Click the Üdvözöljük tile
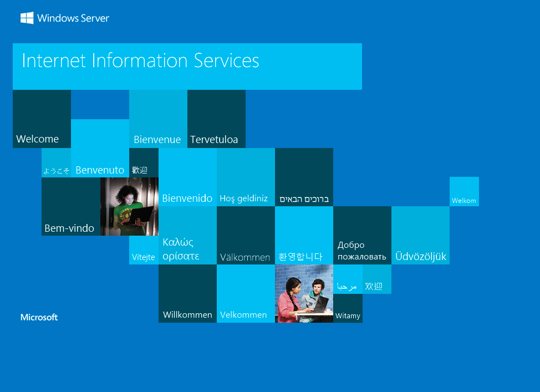This screenshot has width=540, height=392. pyautogui.click(x=420, y=236)
